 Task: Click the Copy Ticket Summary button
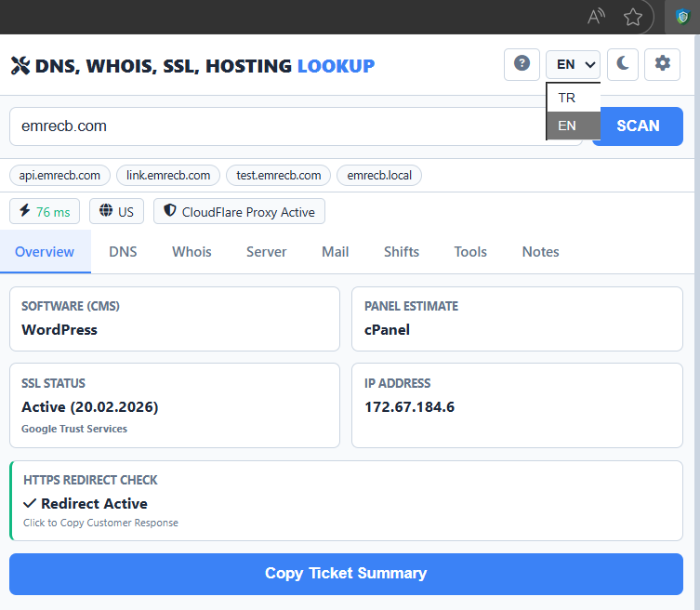click(346, 574)
